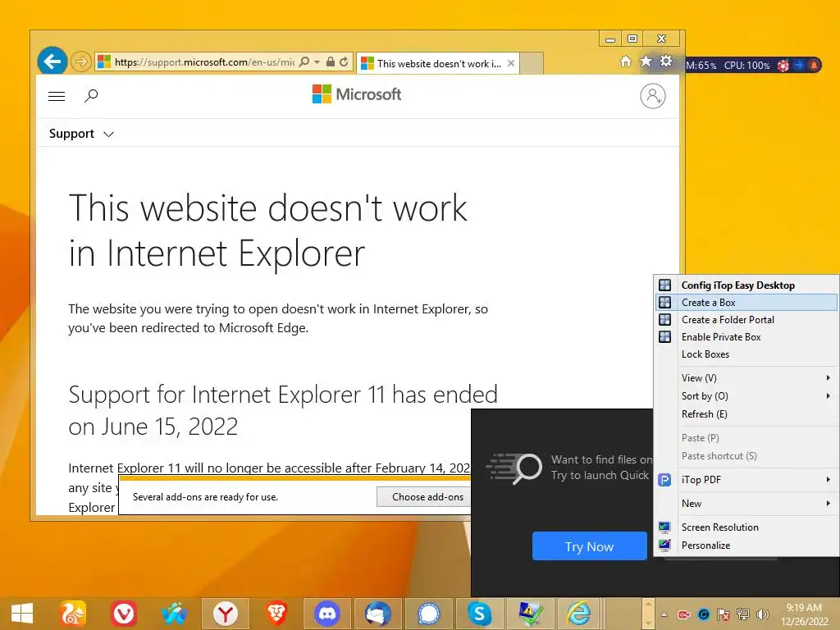Viewport: 840px width, 630px height.
Task: Open Thunderbird from the taskbar
Action: 378,614
